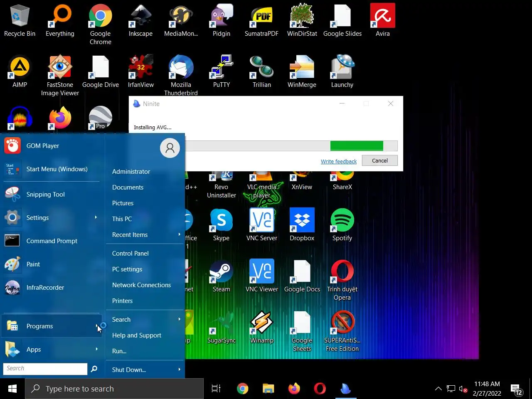532x399 pixels.
Task: Select the XnView desktop shortcut
Action: pos(302,181)
